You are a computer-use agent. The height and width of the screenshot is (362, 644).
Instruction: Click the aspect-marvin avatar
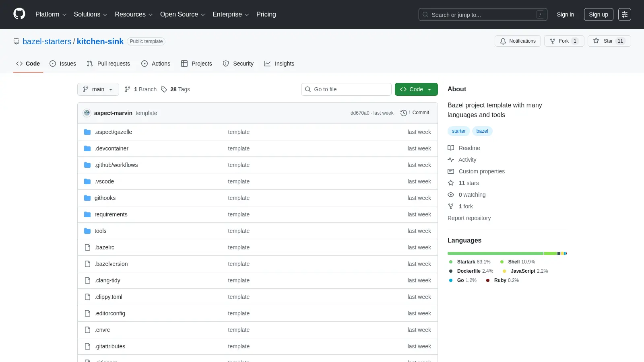click(87, 113)
